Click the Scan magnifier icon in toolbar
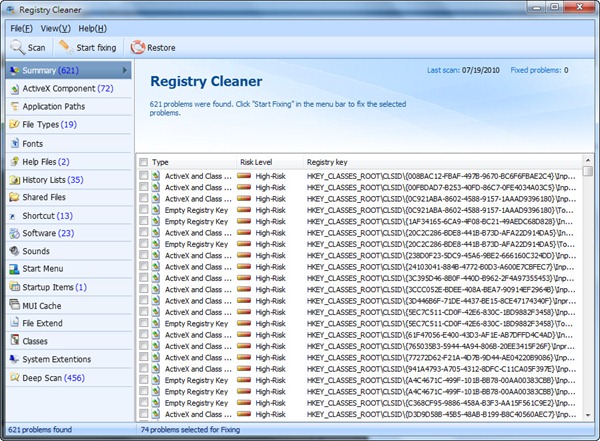The image size is (600, 441). pyautogui.click(x=17, y=47)
